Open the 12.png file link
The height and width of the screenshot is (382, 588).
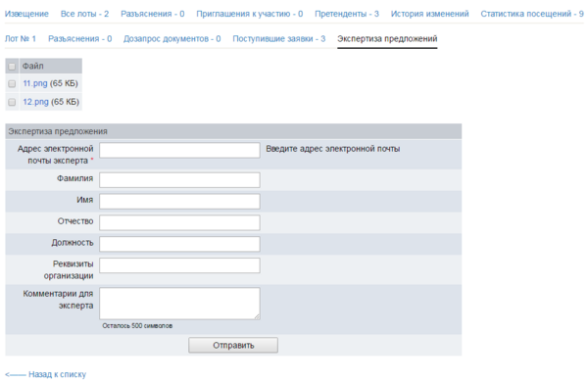[35, 102]
